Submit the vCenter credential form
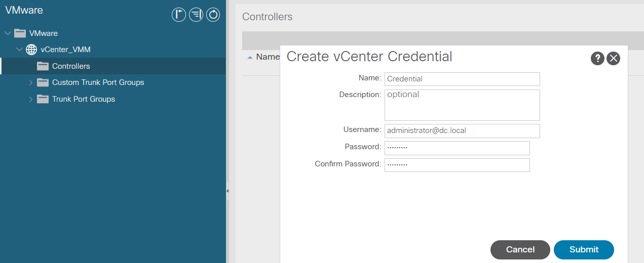The width and height of the screenshot is (644, 263). click(x=584, y=249)
